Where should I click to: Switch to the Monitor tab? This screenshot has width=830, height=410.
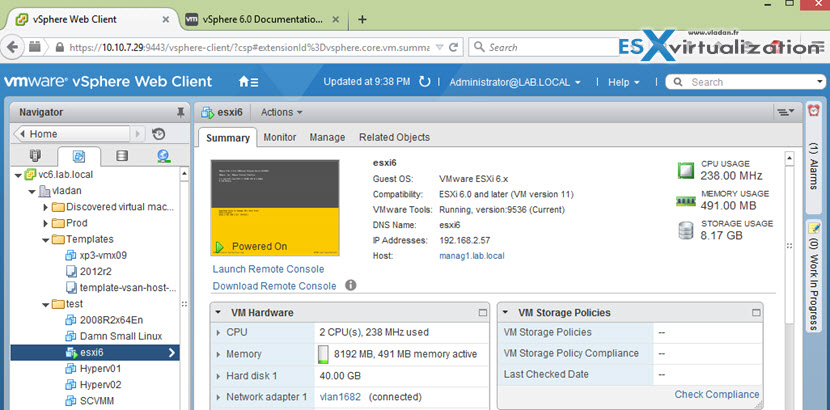[279, 137]
